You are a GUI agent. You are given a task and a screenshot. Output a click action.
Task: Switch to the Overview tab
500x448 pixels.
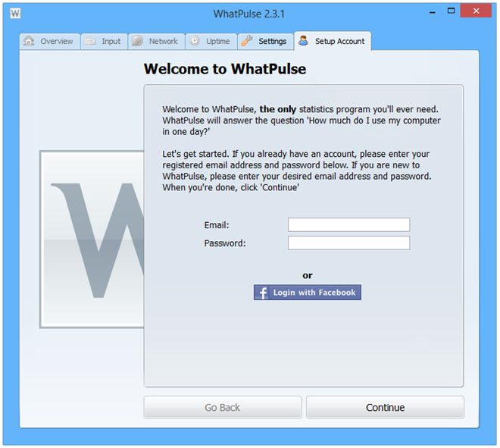(x=50, y=41)
